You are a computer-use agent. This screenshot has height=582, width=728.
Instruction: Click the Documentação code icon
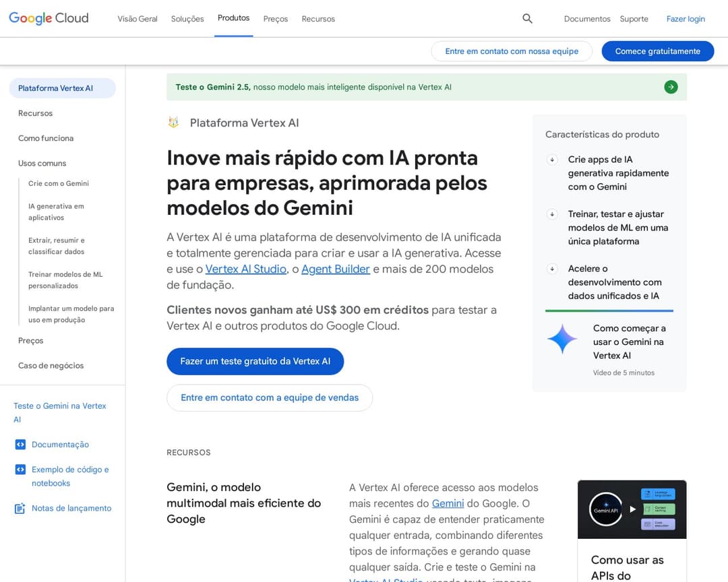pos(20,445)
